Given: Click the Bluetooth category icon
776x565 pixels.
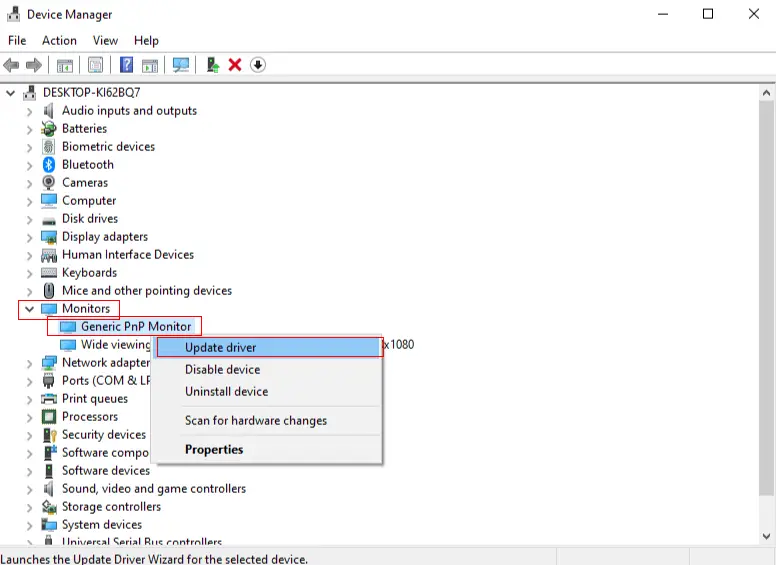Looking at the screenshot, I should (48, 164).
